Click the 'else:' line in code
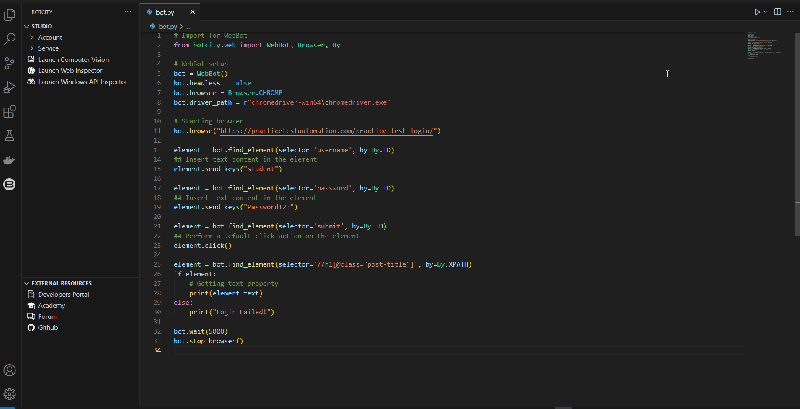800x409 pixels. click(x=183, y=302)
